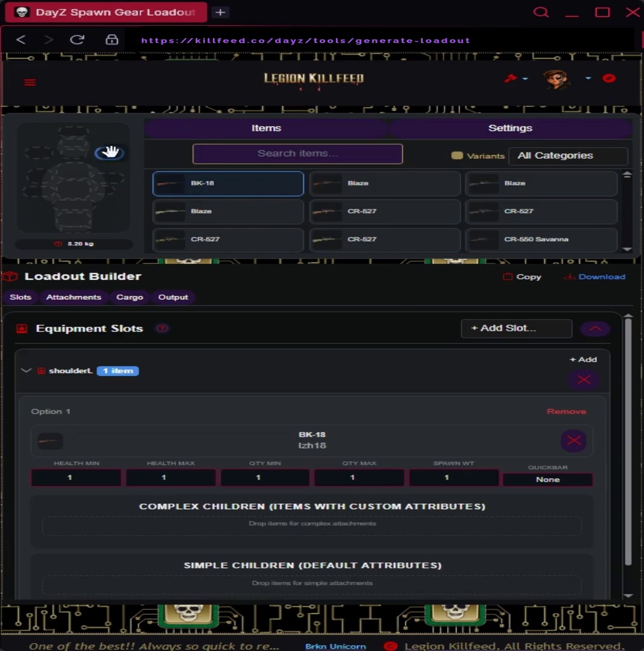Click the browser search magnifier icon
The width and height of the screenshot is (644, 651).
click(541, 12)
